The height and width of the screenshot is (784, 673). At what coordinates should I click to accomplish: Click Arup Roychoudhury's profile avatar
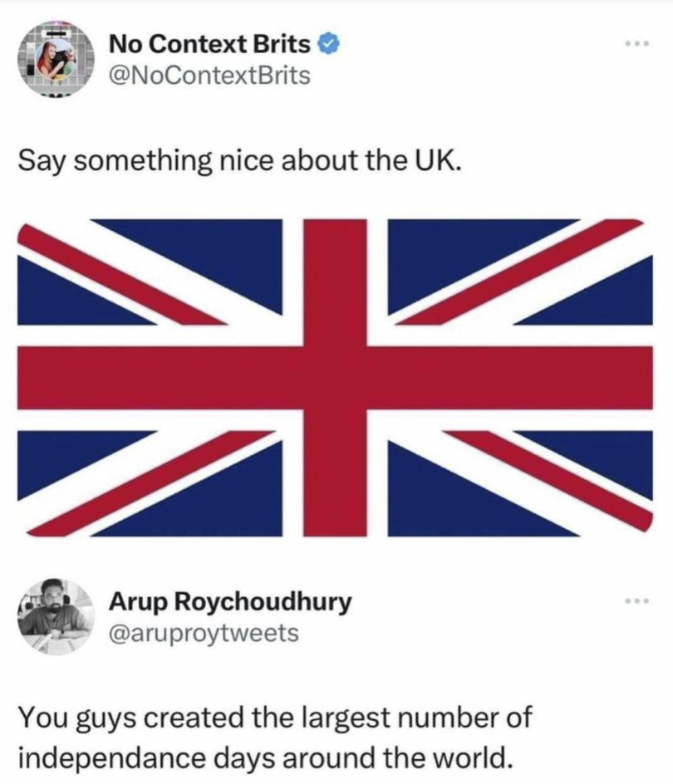point(53,615)
